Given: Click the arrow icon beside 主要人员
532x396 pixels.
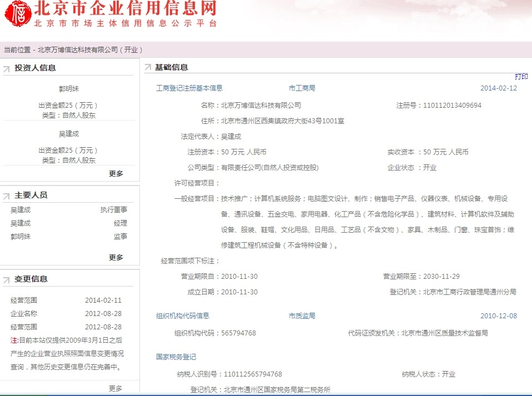Looking at the screenshot, I should point(7,196).
